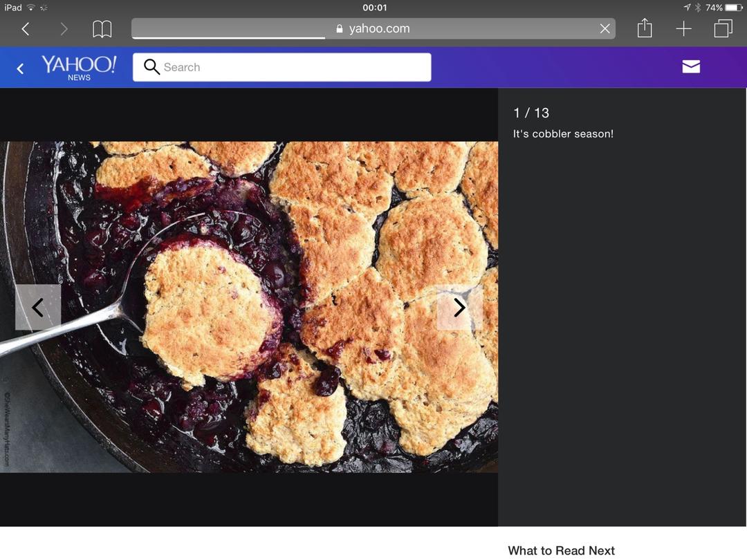Click the Yahoo News logo
This screenshot has width=747, height=560.
[79, 67]
